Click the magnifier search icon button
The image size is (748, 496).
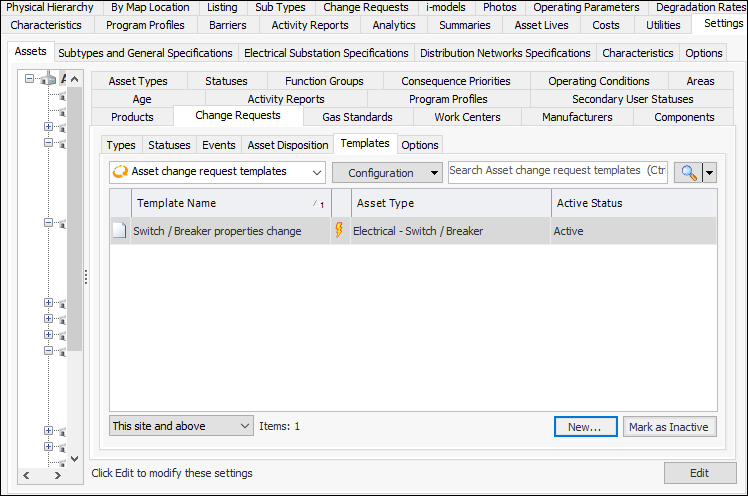(x=688, y=173)
